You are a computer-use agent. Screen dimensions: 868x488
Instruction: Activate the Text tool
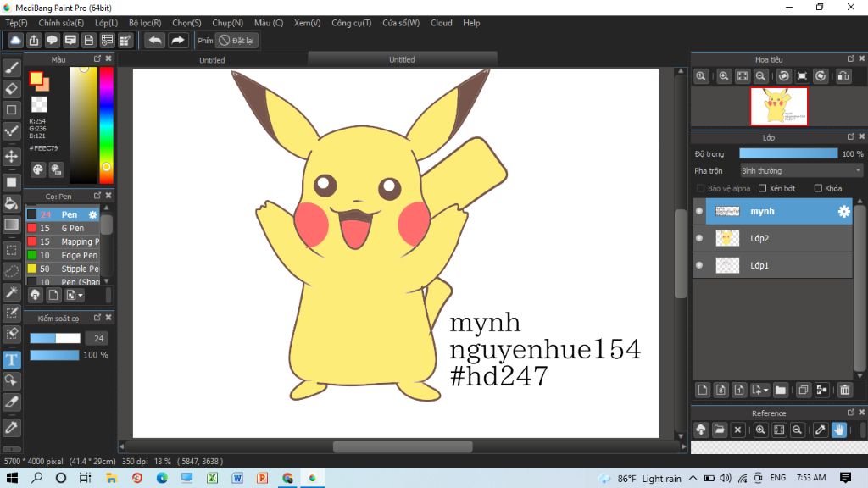tap(12, 360)
